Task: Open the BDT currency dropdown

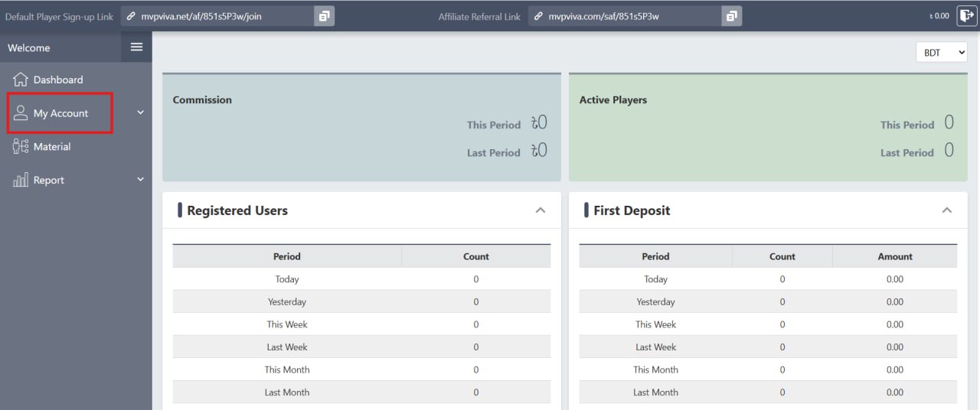Action: point(941,53)
